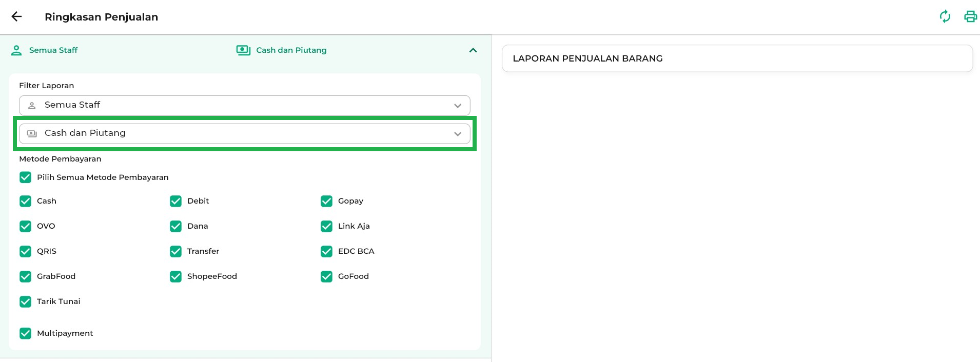
Task: Click the Laporan Penjualan Barang card
Action: [x=737, y=58]
